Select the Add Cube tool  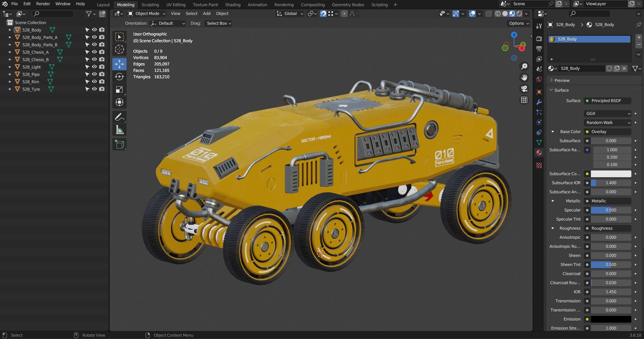(119, 145)
